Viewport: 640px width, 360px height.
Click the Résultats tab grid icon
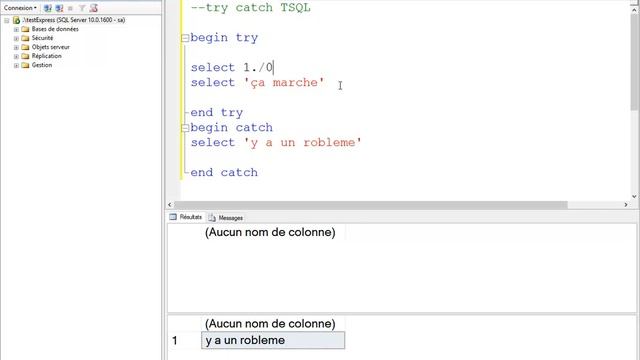click(173, 217)
